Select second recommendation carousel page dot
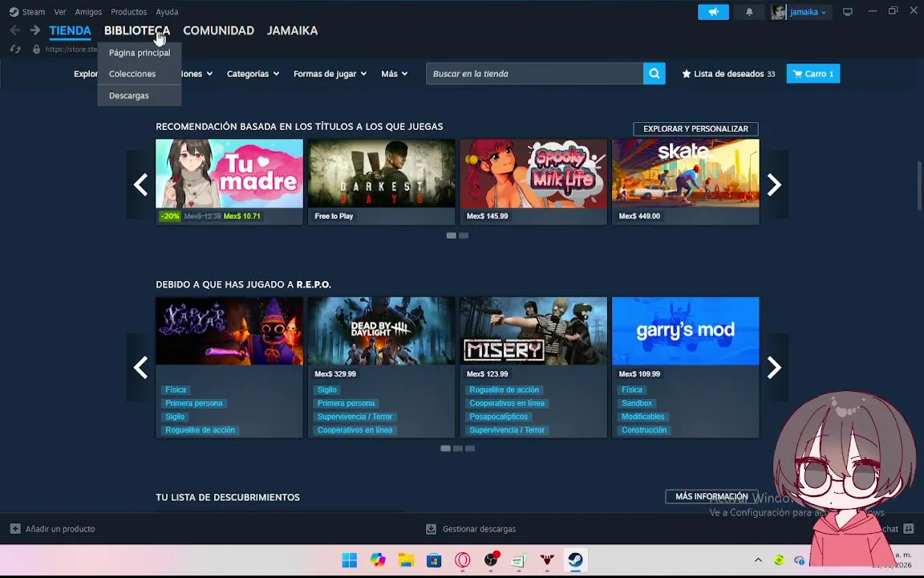924x578 pixels. coord(464,235)
